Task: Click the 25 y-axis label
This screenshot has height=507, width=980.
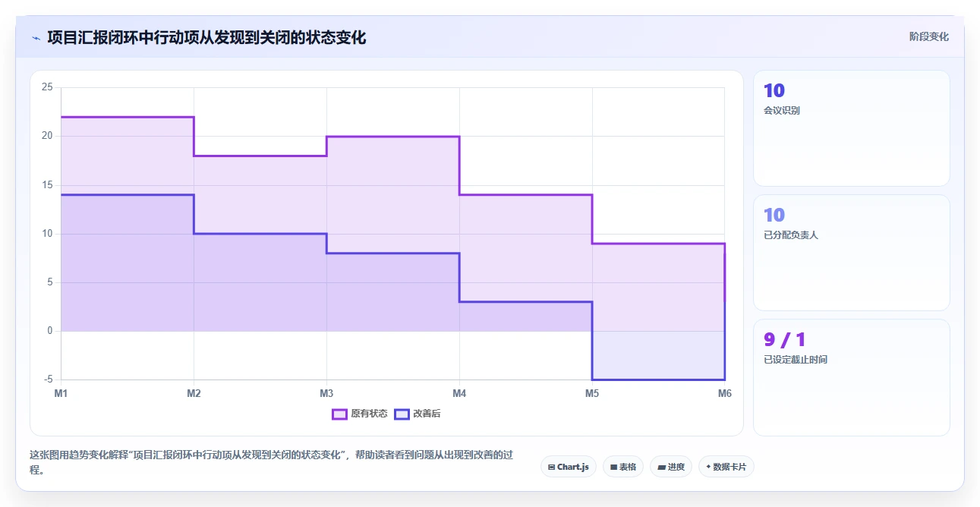Action: tap(47, 87)
